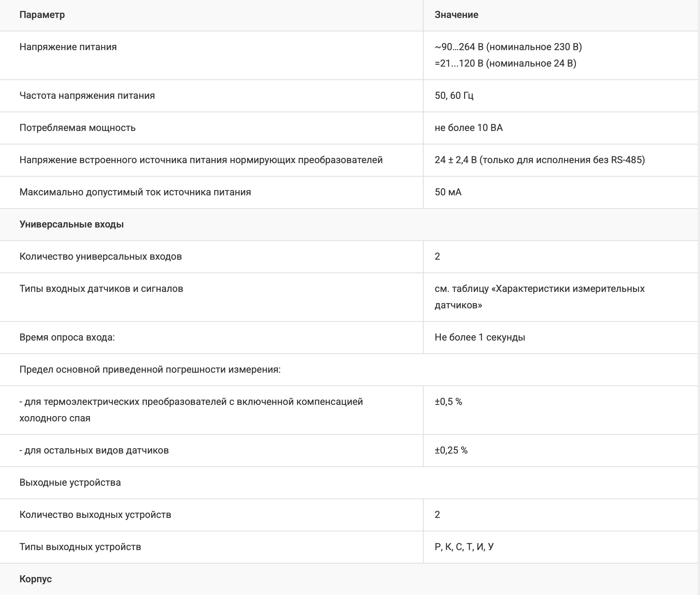
Task: Click the Не более 1 секунды value
Action: tap(480, 337)
